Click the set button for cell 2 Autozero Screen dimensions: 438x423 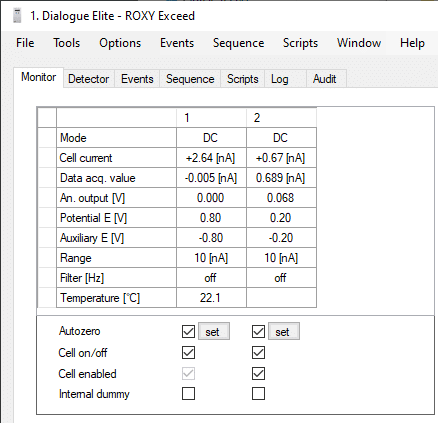284,331
